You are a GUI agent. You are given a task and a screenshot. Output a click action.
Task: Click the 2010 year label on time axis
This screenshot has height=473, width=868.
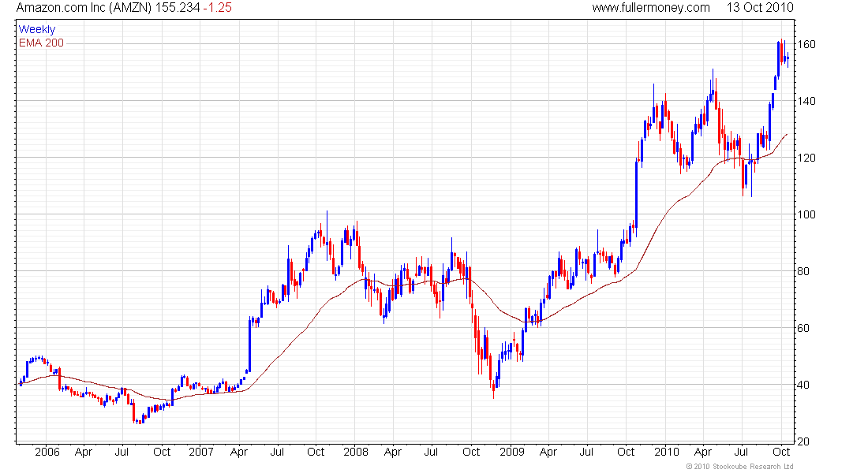tap(667, 452)
